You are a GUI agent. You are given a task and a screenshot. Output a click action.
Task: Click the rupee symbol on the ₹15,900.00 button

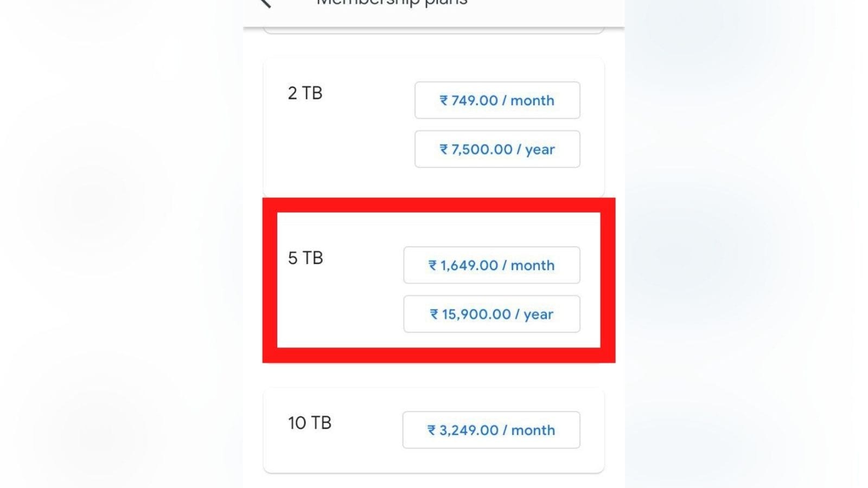click(x=434, y=314)
